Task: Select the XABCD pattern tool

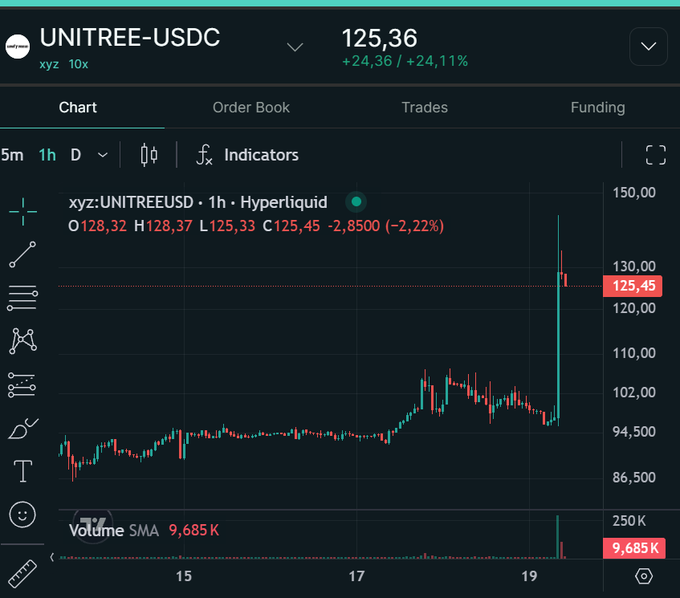Action: (23, 341)
